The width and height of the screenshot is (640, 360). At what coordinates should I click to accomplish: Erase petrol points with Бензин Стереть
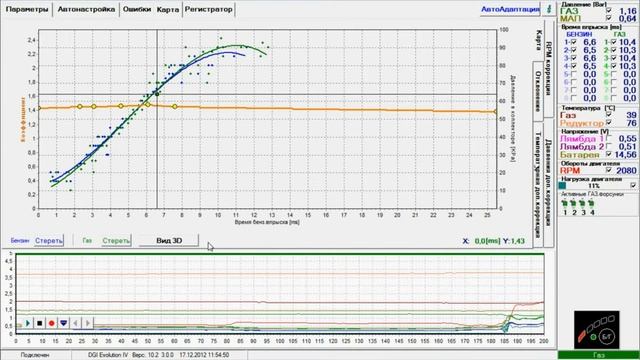pos(49,241)
